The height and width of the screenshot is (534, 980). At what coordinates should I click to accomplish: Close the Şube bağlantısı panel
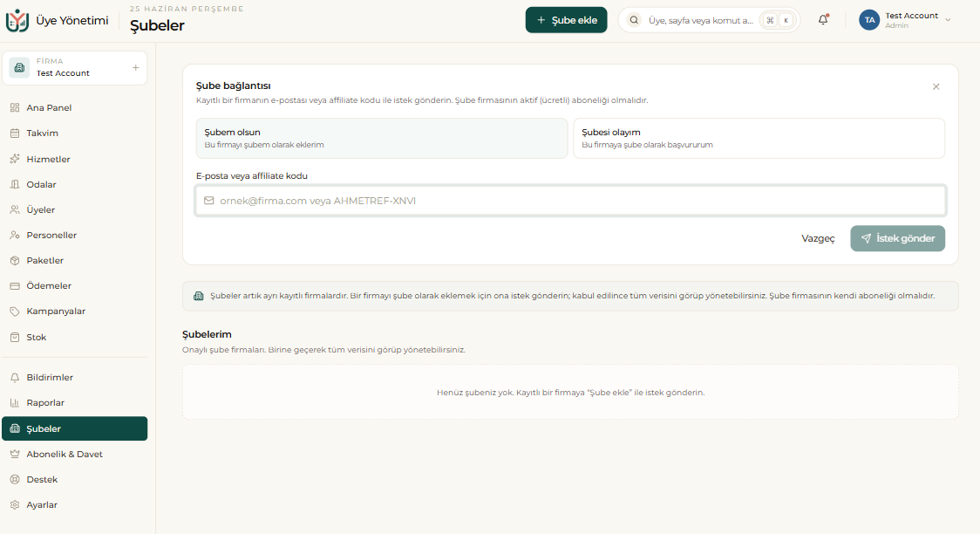[936, 87]
